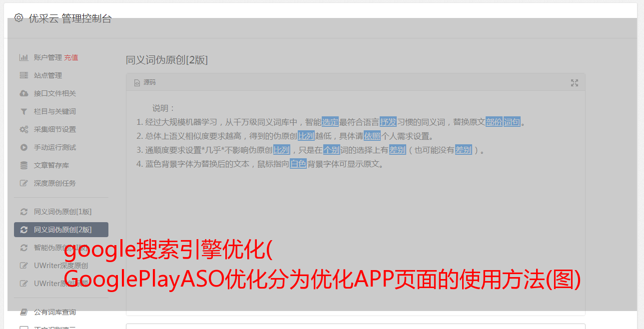Click the highlighted word 白色
644x329 pixels.
tap(298, 164)
